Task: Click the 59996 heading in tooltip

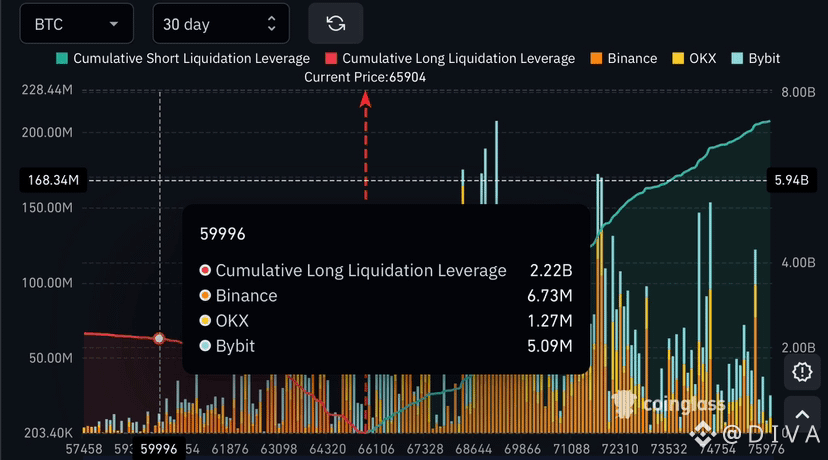Action: [x=222, y=234]
